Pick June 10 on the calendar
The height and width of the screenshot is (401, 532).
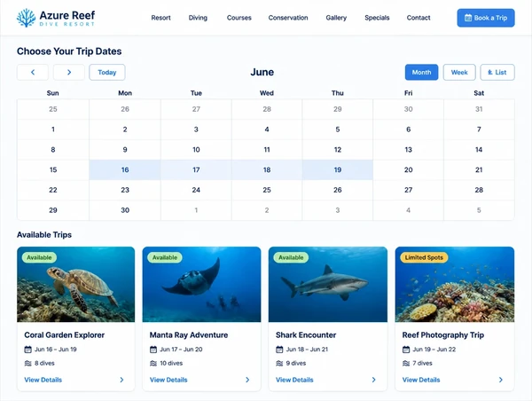click(x=196, y=150)
